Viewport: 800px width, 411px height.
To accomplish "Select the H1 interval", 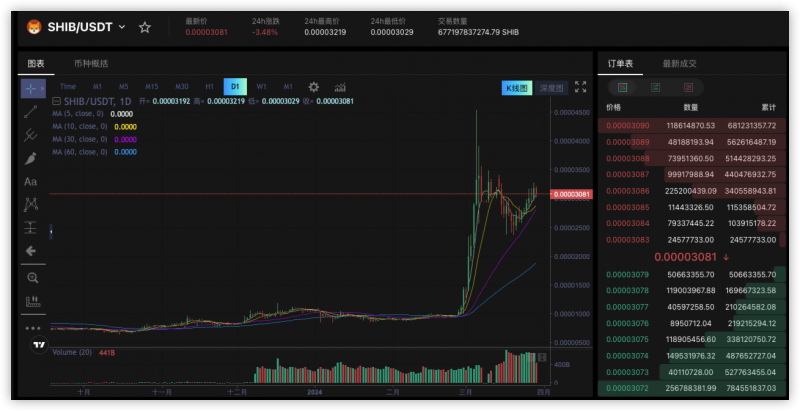I will 209,87.
